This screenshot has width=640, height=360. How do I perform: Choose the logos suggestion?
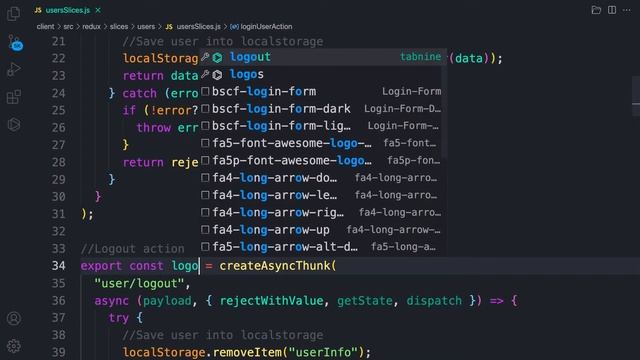click(x=320, y=74)
